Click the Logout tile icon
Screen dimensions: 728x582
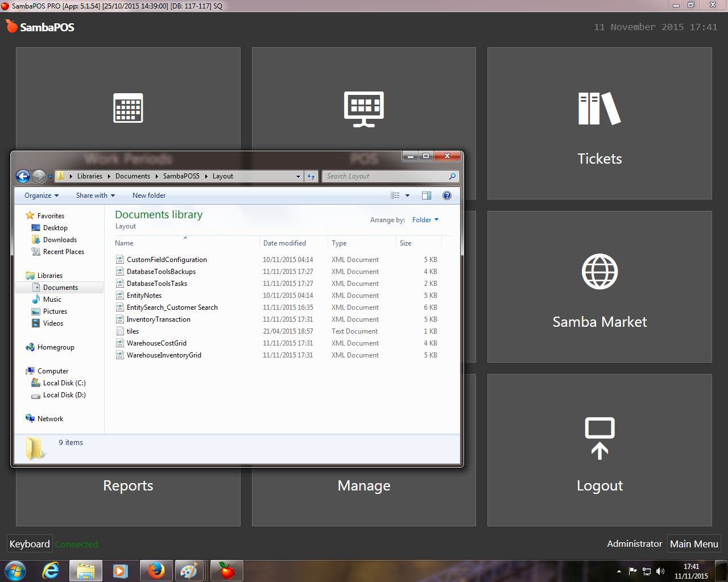(x=599, y=438)
